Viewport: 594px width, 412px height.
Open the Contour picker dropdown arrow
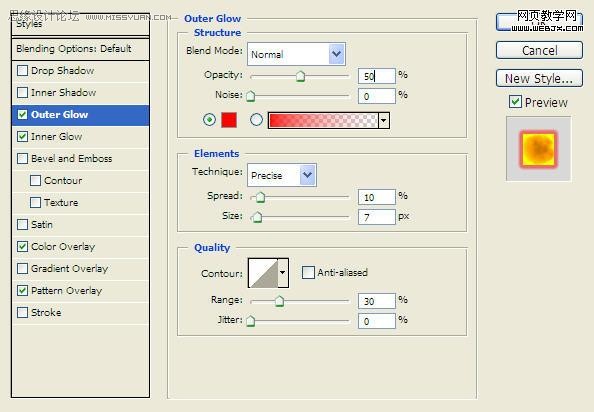[283, 273]
